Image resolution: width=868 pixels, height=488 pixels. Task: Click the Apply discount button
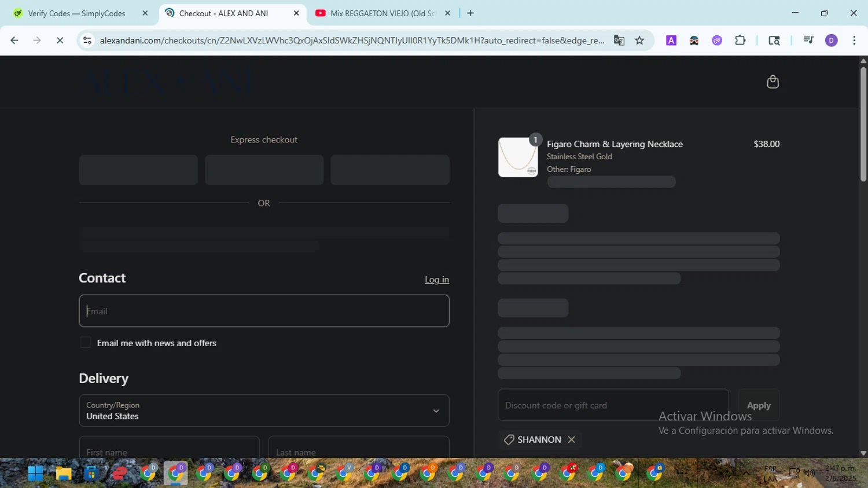(x=759, y=405)
